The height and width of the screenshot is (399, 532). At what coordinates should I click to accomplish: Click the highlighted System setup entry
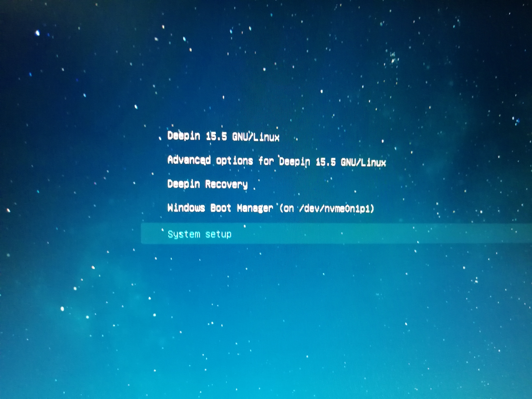click(336, 234)
